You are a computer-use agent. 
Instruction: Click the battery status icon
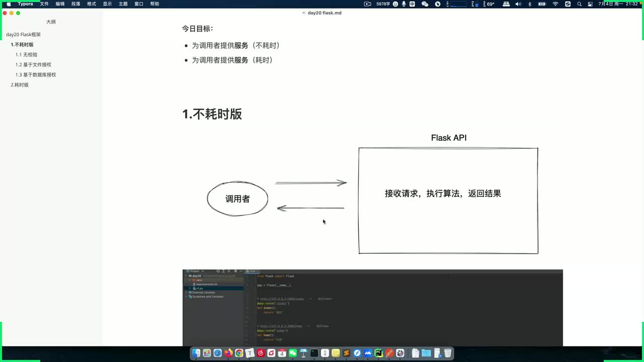click(542, 4)
